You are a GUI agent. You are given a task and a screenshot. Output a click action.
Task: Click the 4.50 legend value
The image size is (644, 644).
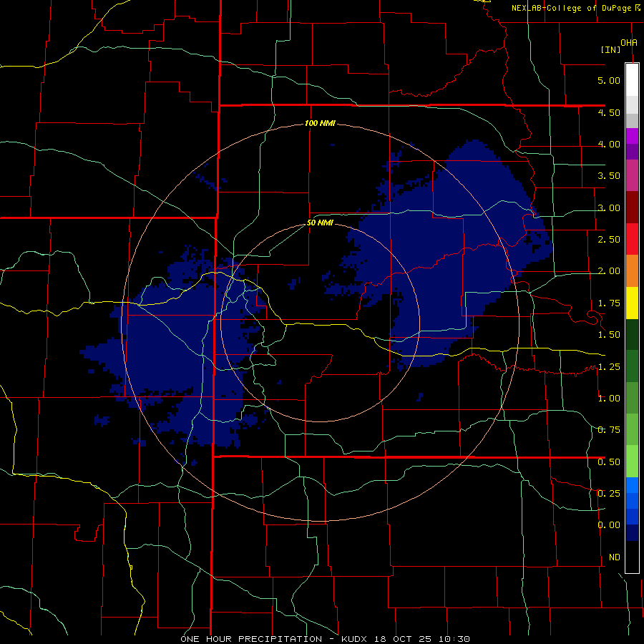[x=609, y=112]
